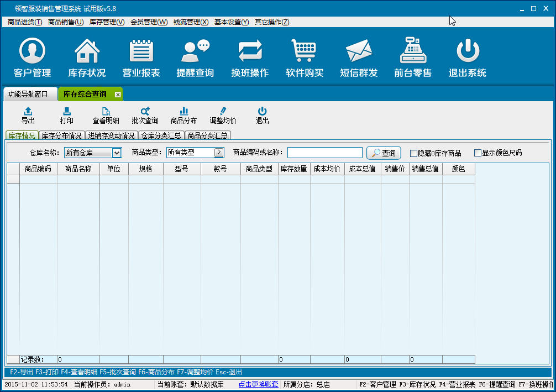Click 型号 column header
The image size is (556, 392).
(x=182, y=169)
